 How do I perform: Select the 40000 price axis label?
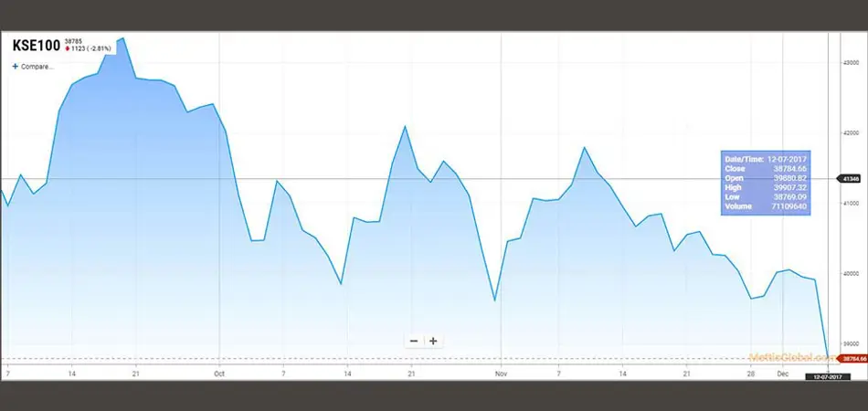tap(852, 273)
